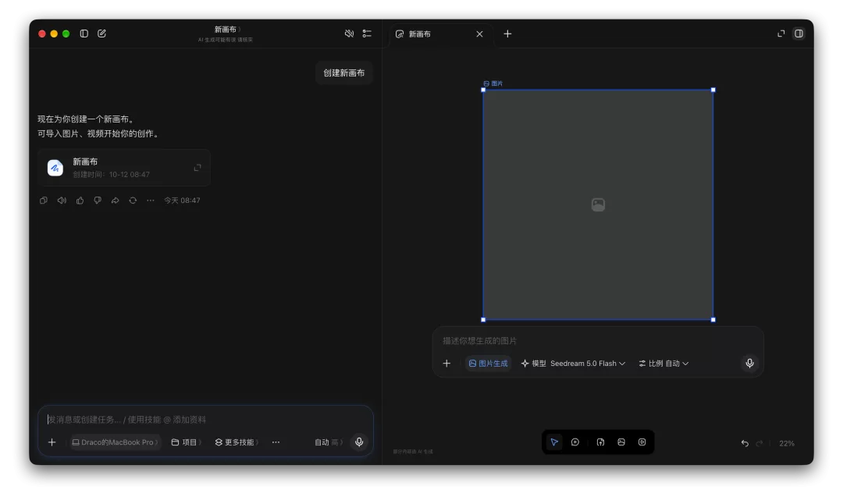
Task: Select the image placeholder icon in the frame
Action: coord(598,204)
